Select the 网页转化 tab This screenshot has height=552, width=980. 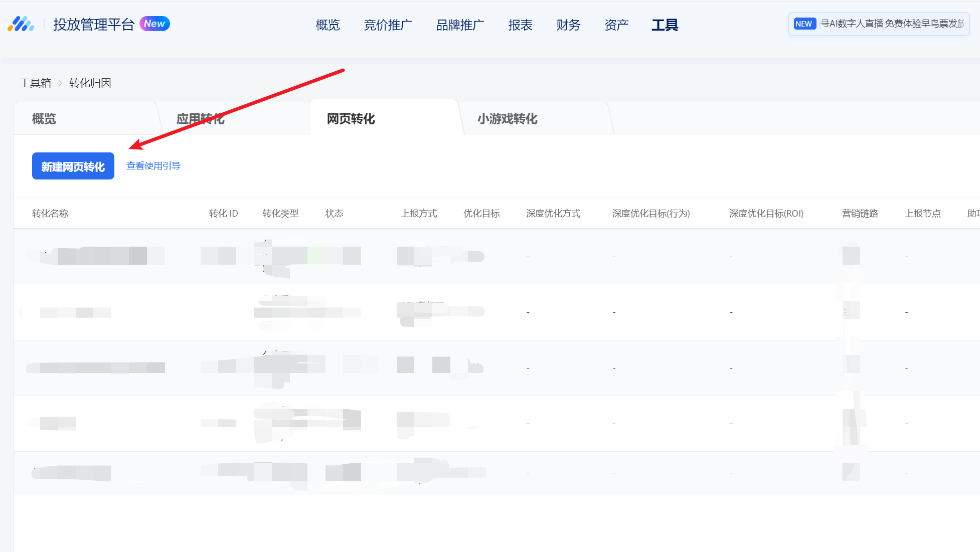point(351,119)
